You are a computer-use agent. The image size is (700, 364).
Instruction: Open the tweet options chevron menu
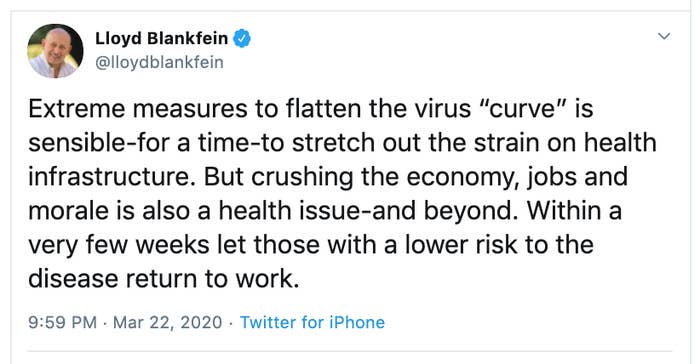coord(664,36)
